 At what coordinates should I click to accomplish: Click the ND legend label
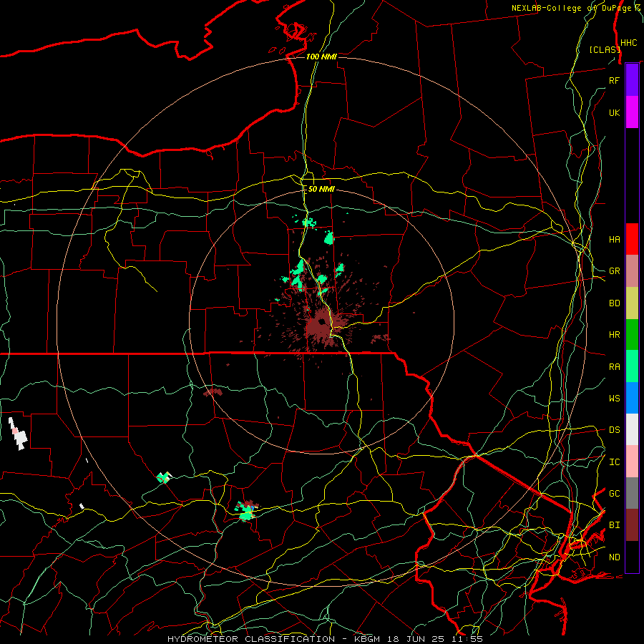coord(614,557)
